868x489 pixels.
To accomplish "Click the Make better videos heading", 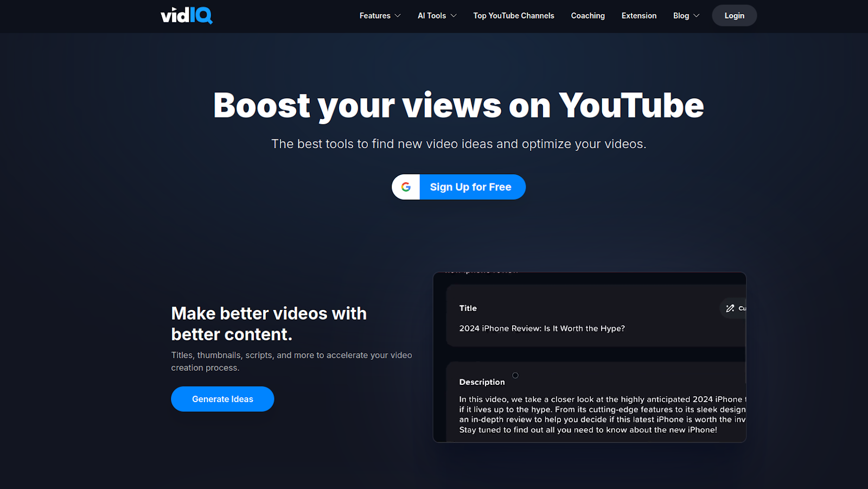I will tap(269, 323).
